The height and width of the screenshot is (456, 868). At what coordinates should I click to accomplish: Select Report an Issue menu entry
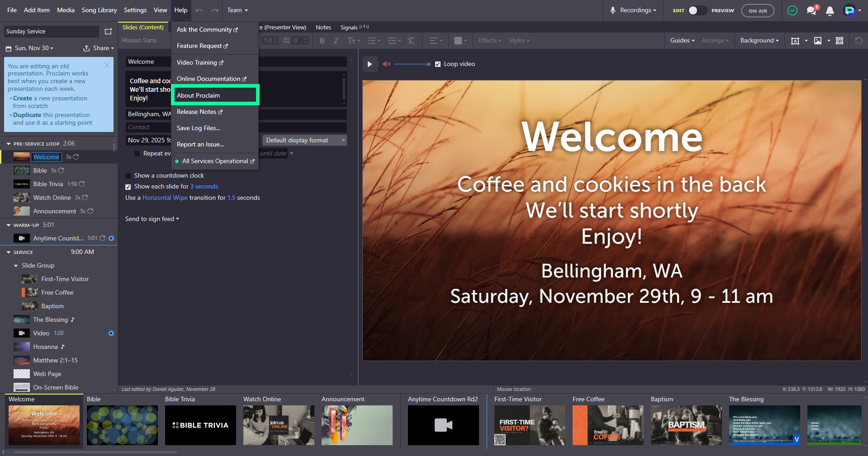(x=215, y=145)
